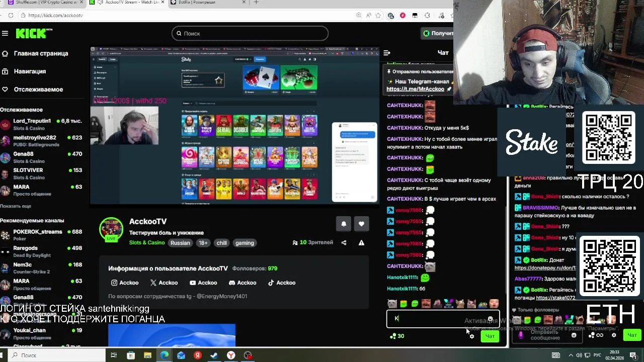Open the Raregods recommended channel
644x362 pixels.
pyautogui.click(x=41, y=251)
